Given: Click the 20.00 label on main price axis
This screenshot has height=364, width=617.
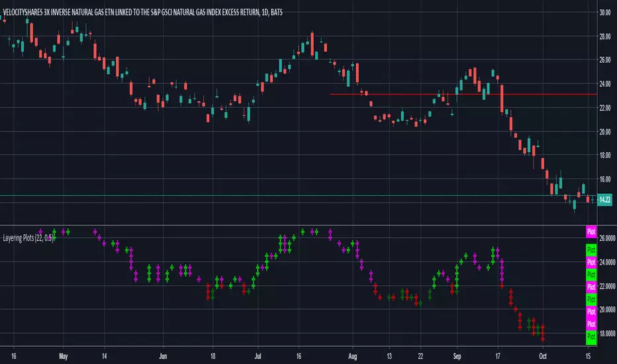Looking at the screenshot, I should tap(604, 132).
